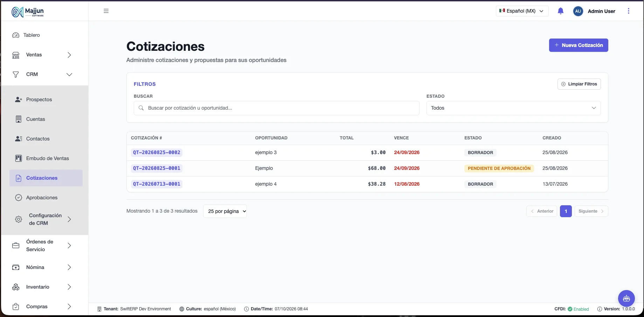Open the chatbot assistant floating button
Image resolution: width=644 pixels, height=317 pixels.
point(626,298)
